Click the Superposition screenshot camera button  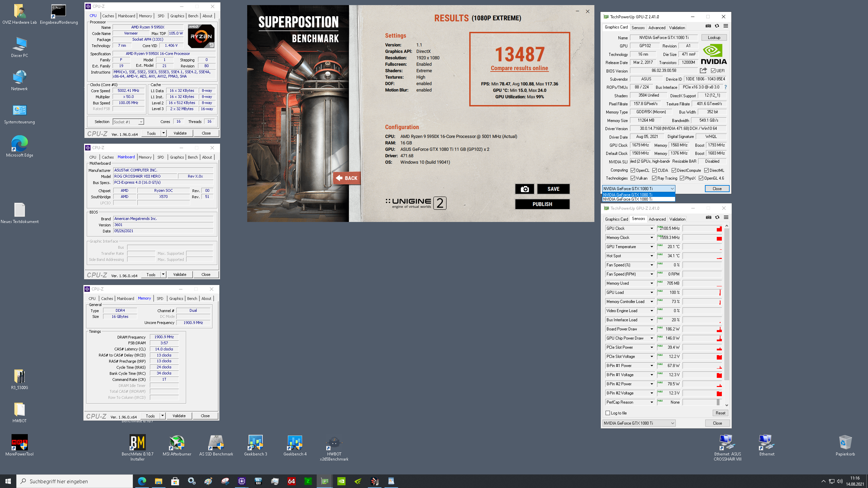tap(525, 189)
